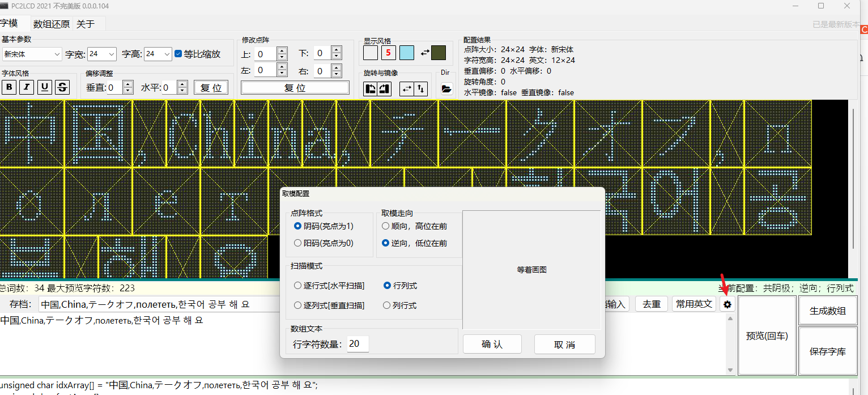Pick the light blue display swatch
The image size is (868, 395).
tap(407, 53)
